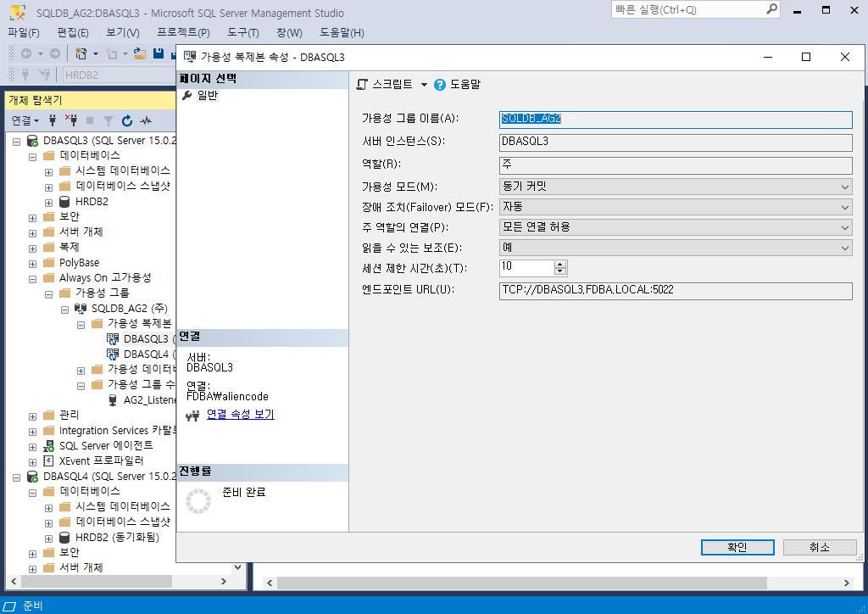This screenshot has width=868, height=614.
Task: Increase 세션 제한 시간 with up arrow
Action: tap(560, 264)
